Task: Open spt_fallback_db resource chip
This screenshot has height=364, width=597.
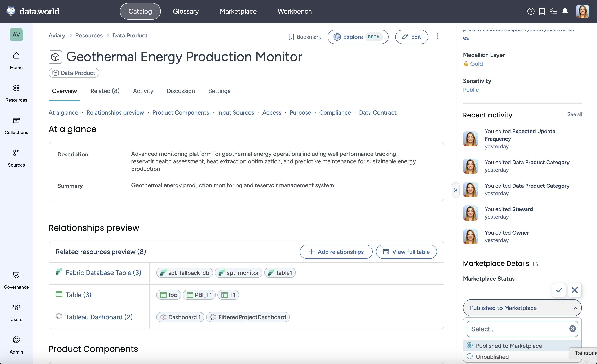Action: coord(184,272)
